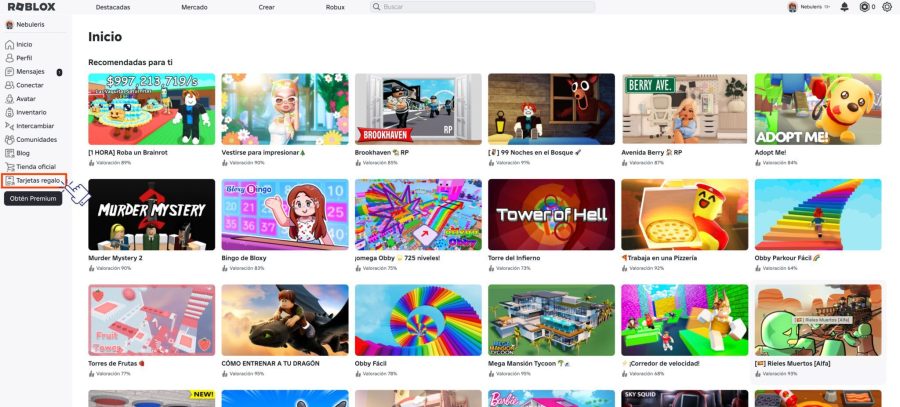Open the Torres de Frutas thumbnail
Image resolution: width=900 pixels, height=407 pixels.
click(x=152, y=320)
